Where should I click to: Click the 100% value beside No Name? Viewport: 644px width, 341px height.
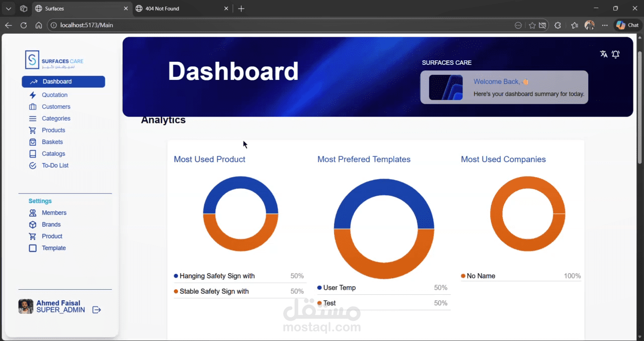coord(573,276)
